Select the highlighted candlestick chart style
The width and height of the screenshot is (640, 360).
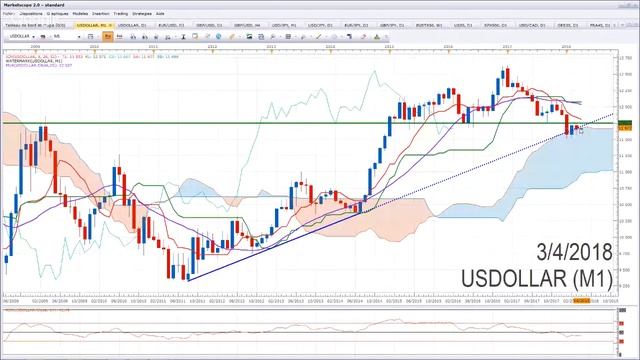(108, 37)
